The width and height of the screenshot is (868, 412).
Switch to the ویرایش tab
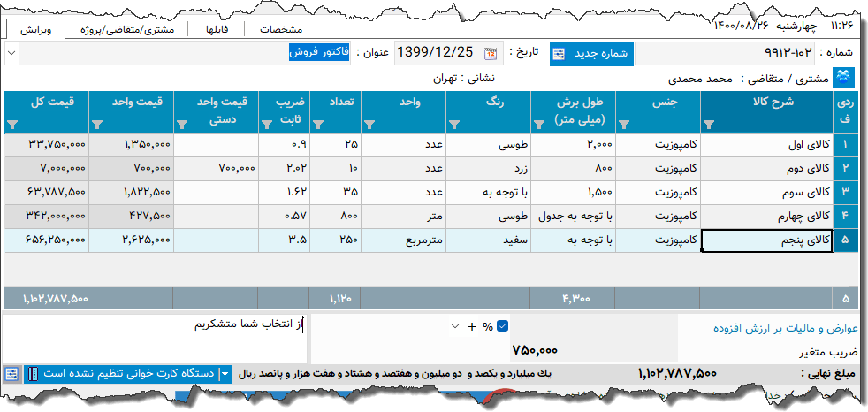point(36,29)
